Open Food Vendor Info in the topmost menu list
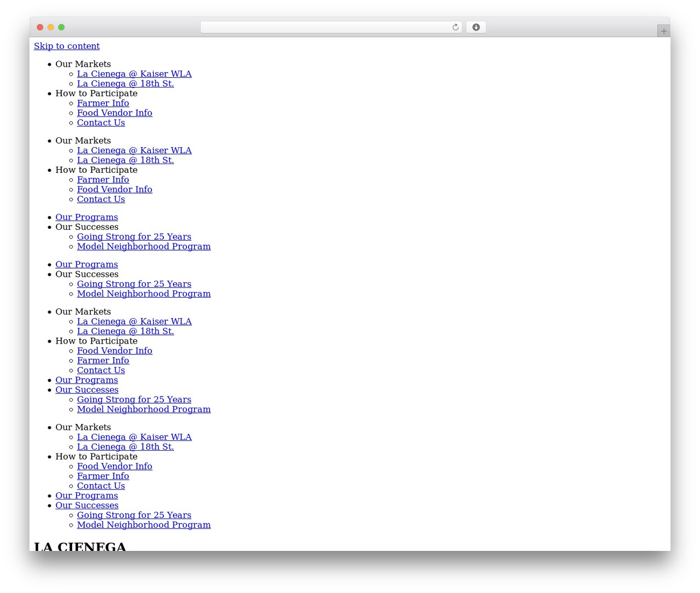Viewport: 700px width, 593px height. coord(114,113)
